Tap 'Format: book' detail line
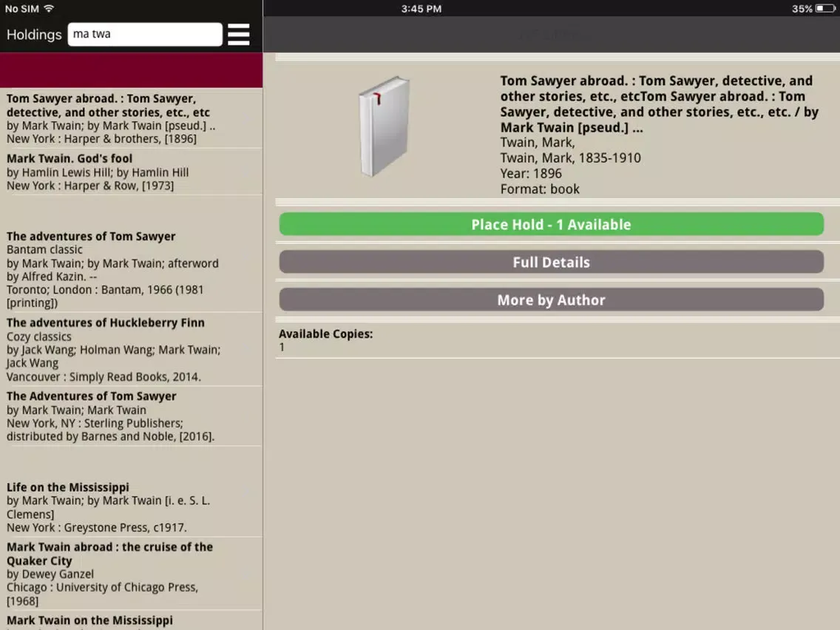The width and height of the screenshot is (840, 630). pyautogui.click(x=540, y=189)
